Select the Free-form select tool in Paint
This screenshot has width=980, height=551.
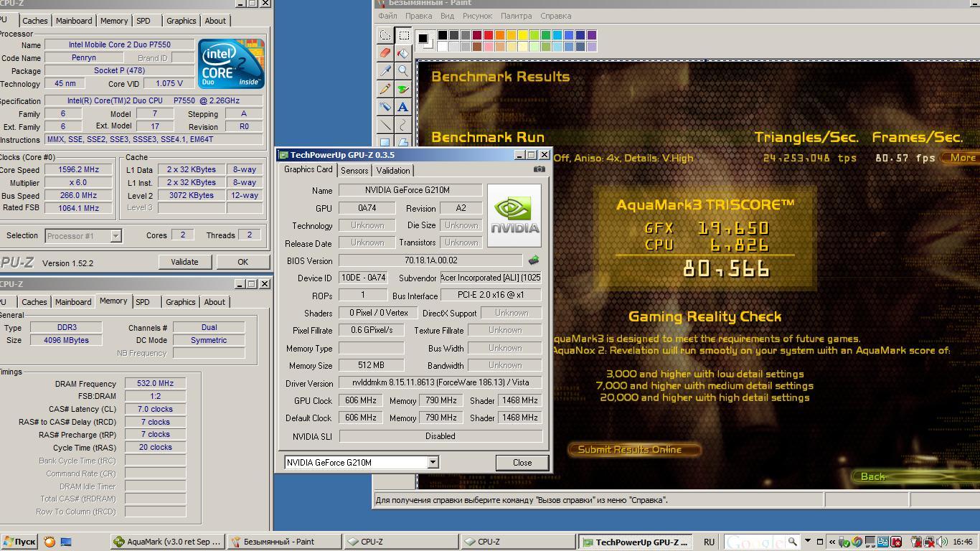click(385, 35)
